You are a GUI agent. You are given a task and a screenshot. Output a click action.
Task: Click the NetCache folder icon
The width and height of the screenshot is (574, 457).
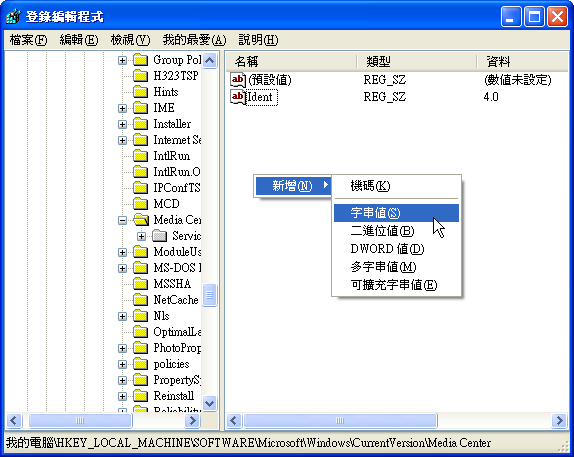coord(141,300)
